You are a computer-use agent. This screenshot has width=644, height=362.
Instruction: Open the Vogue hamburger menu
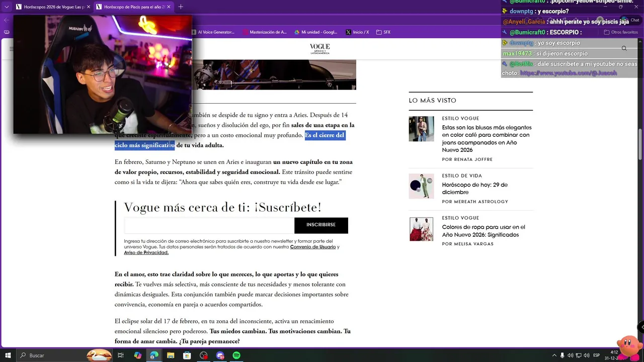point(12,49)
